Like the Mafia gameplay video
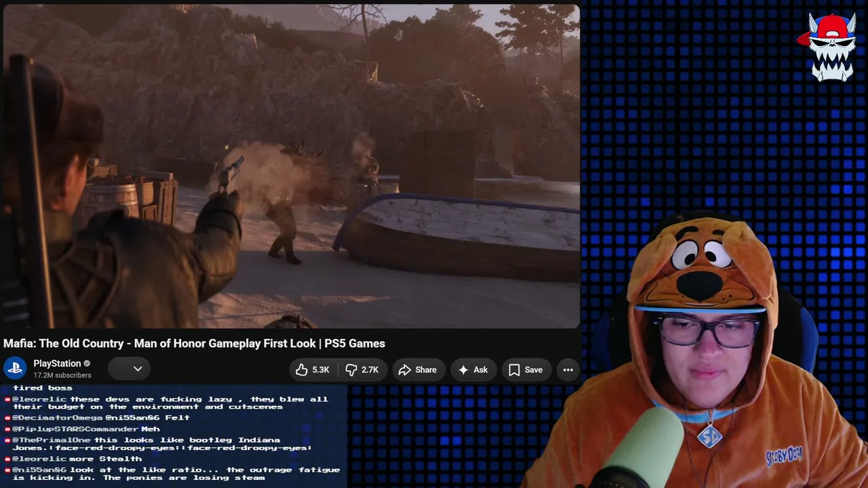Viewport: 868px width, 488px height. [313, 369]
